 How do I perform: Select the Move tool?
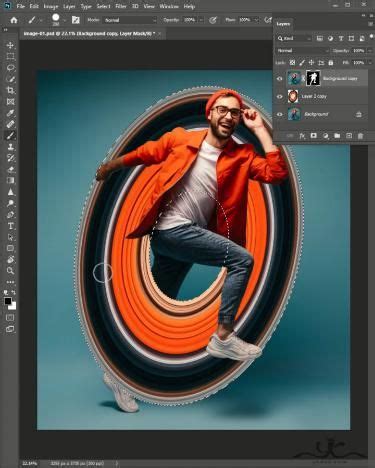tap(10, 45)
